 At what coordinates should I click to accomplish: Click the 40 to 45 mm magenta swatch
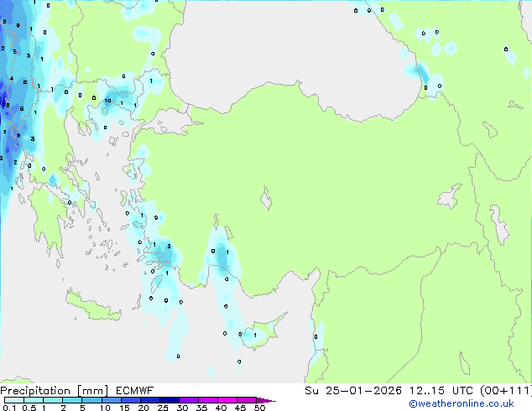pos(227,400)
